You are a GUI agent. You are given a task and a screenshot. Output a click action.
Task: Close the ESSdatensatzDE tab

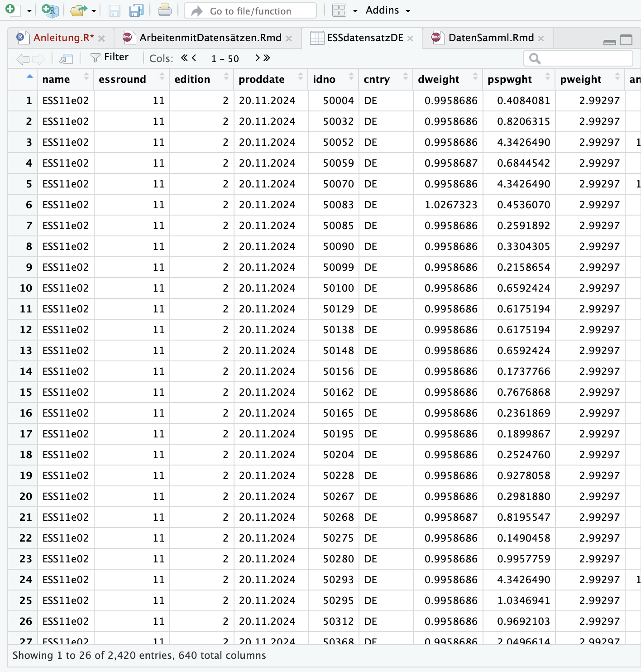click(x=410, y=38)
